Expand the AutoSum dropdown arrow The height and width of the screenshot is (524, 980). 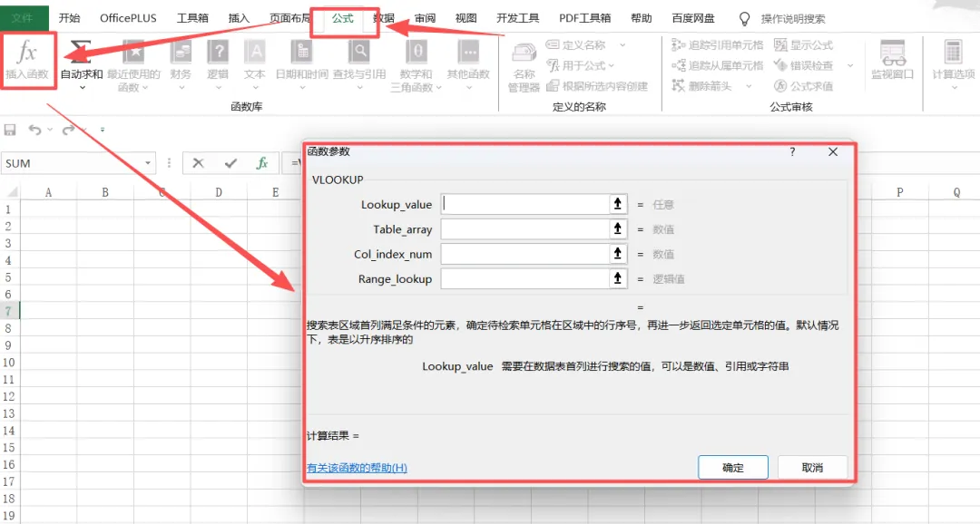[x=82, y=88]
